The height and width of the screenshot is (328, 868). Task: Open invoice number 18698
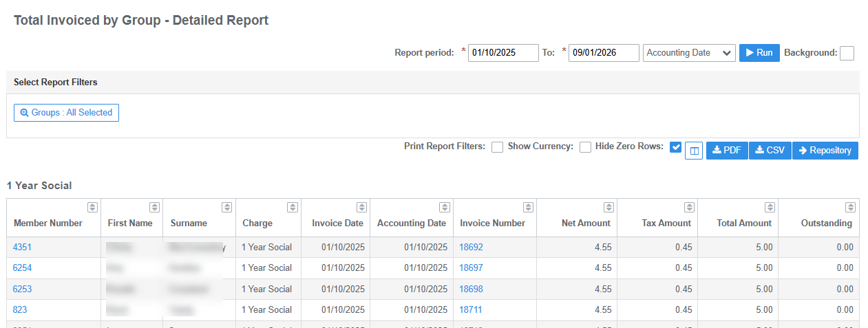point(471,289)
